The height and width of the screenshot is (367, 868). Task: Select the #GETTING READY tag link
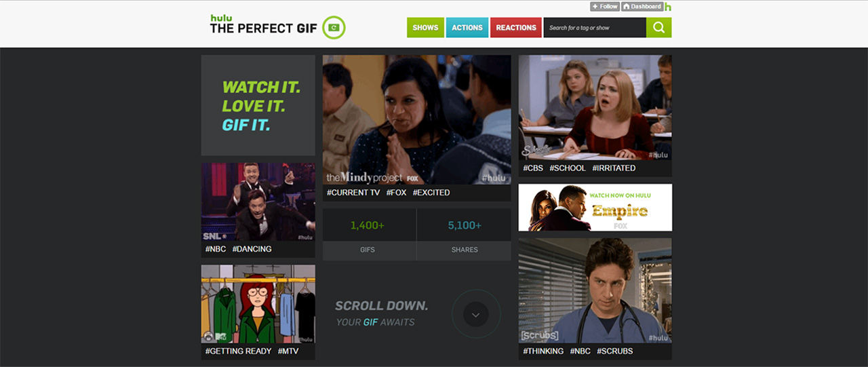tap(238, 351)
